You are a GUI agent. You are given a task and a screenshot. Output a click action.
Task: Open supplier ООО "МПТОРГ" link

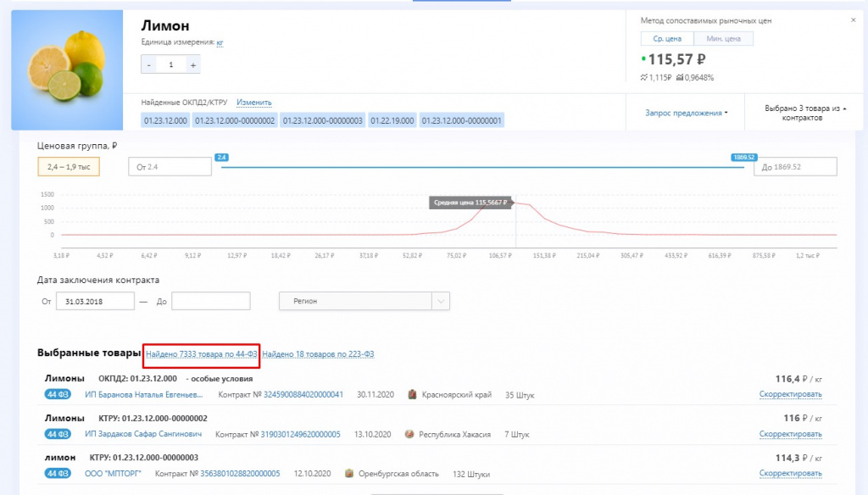[113, 474]
